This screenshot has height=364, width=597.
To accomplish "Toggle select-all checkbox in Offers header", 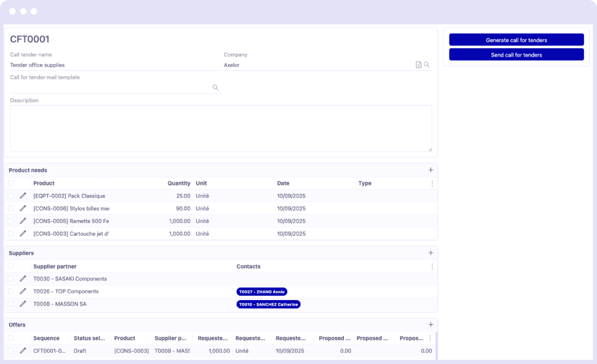I will [x=11, y=338].
